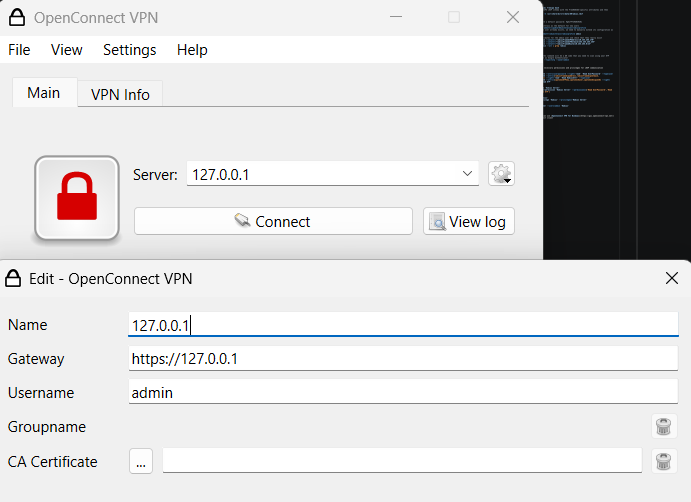This screenshot has height=502, width=691.
Task: Click the Name label in Edit dialog
Action: pyautogui.click(x=27, y=325)
